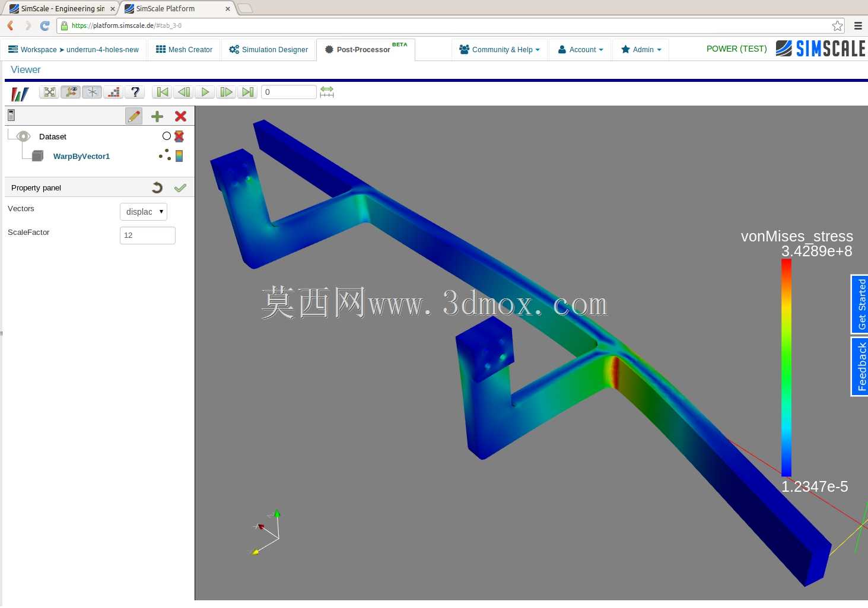Jump to last time step

pos(247,92)
